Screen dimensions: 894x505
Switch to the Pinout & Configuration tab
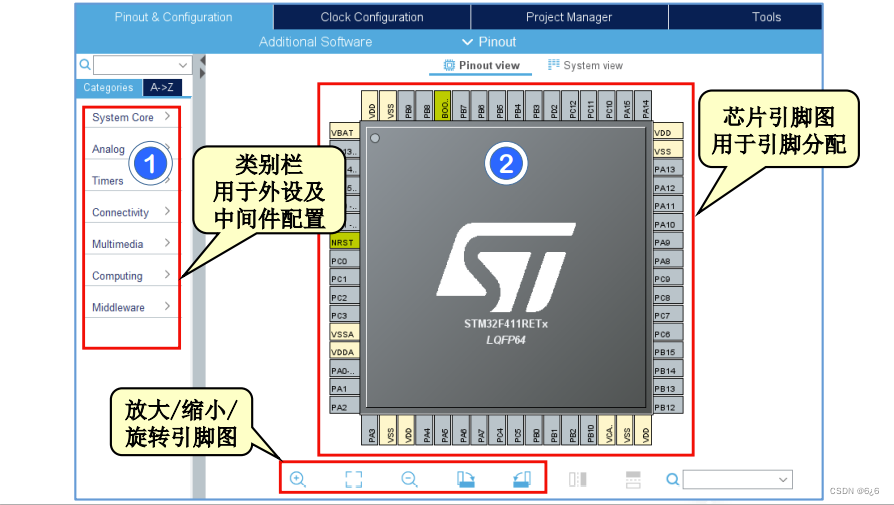173,17
